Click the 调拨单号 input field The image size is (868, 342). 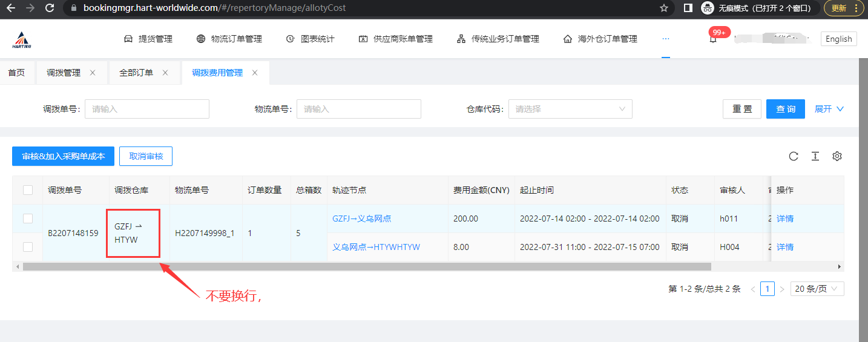[146, 109]
